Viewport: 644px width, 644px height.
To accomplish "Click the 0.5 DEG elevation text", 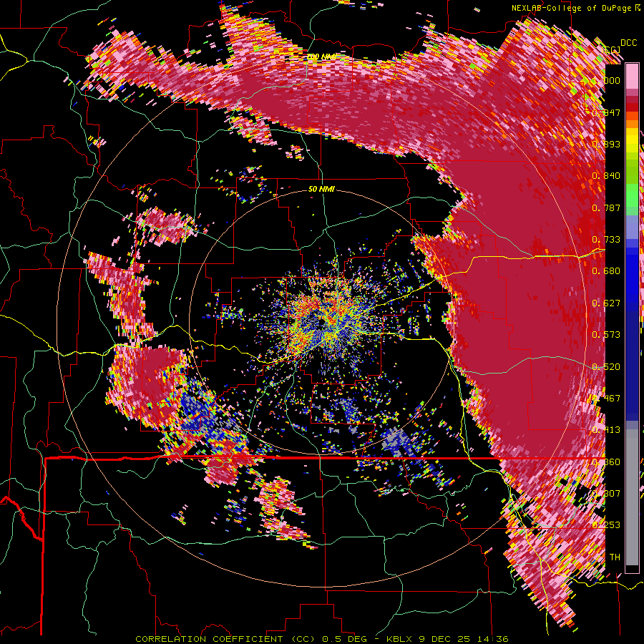I will click(344, 639).
